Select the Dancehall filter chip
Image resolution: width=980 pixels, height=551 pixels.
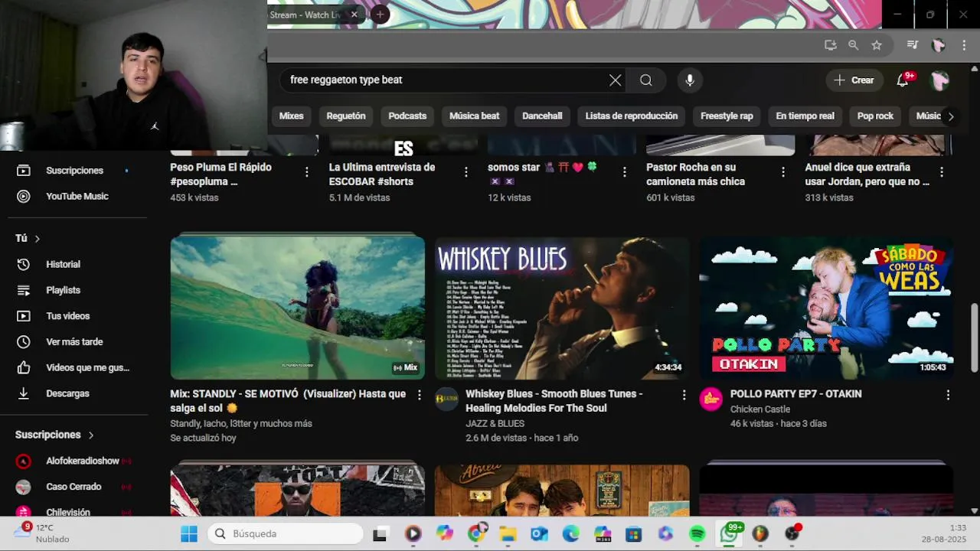coord(542,116)
